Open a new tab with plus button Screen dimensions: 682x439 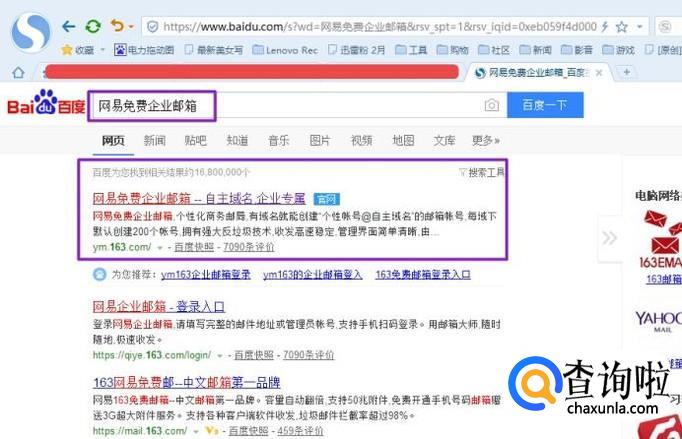(626, 72)
